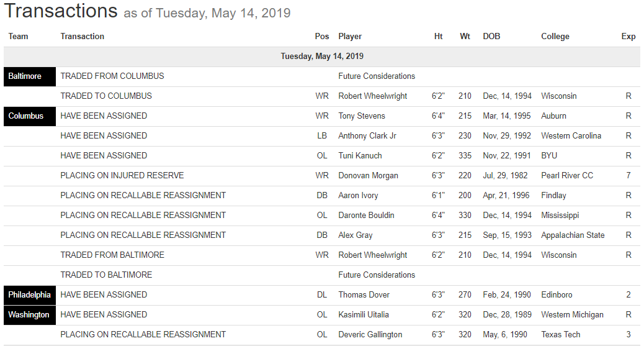Click the Tuesday, May 14, 2019 date row
Screen dimensions: 644x346
(x=322, y=57)
